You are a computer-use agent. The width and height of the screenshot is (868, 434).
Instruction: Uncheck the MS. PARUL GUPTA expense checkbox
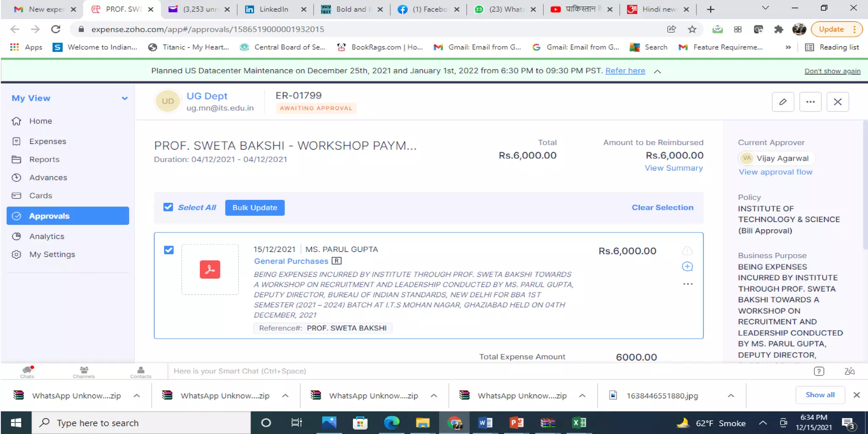click(169, 250)
